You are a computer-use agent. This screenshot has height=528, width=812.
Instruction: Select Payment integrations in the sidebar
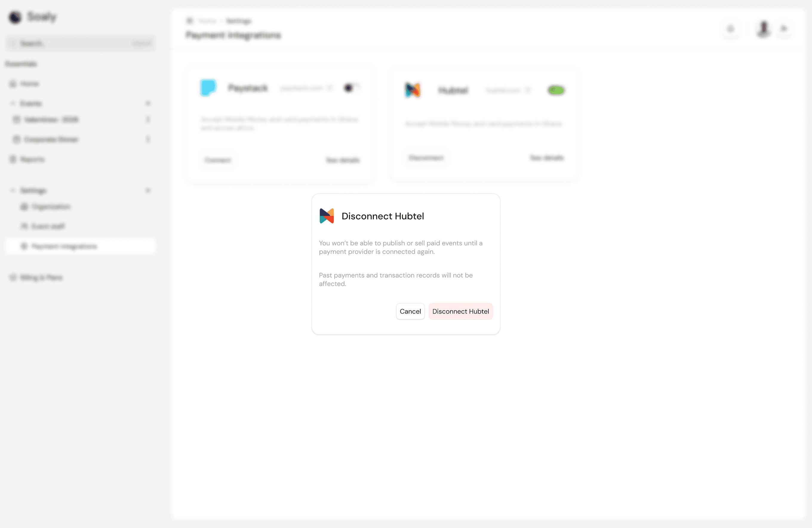64,246
